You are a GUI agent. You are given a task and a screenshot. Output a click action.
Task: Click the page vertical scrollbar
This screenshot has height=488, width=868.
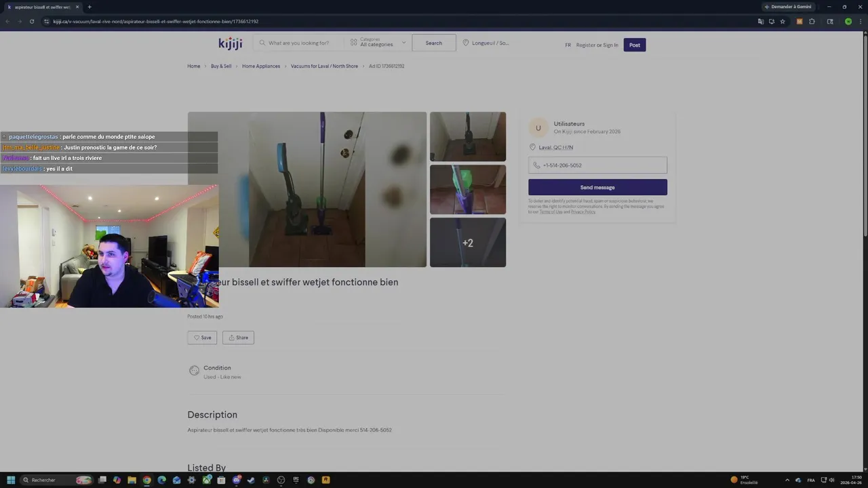(x=865, y=136)
